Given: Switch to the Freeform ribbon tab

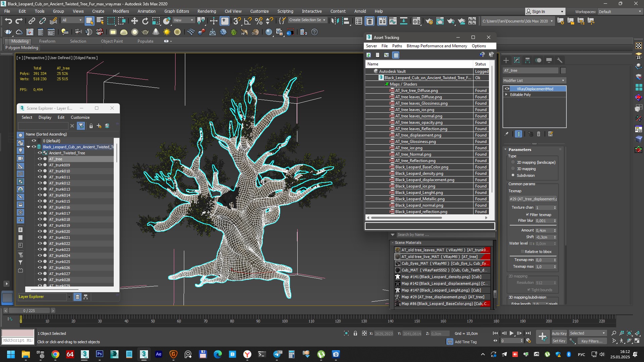Looking at the screenshot, I should click(47, 41).
